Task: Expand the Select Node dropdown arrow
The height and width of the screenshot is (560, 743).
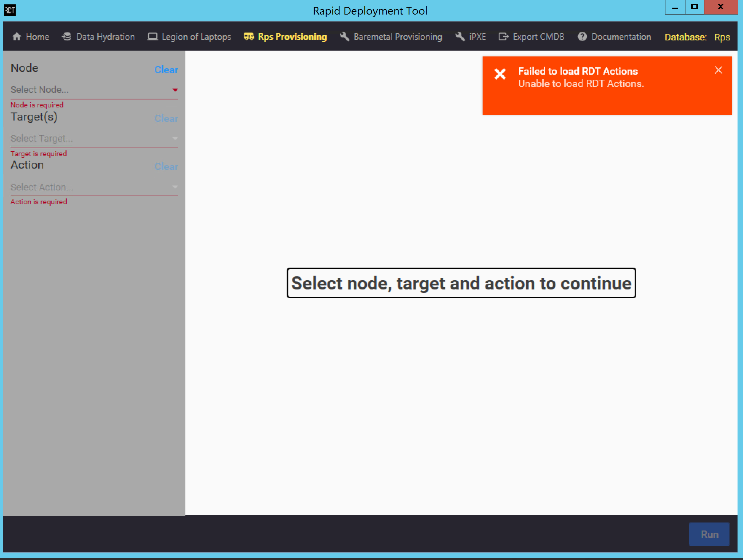Action: [175, 90]
